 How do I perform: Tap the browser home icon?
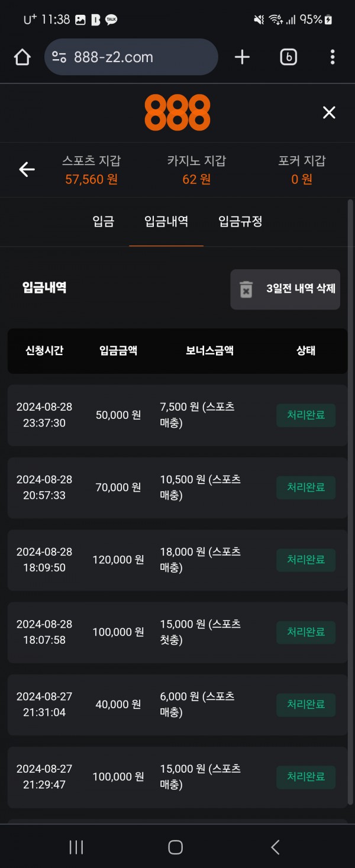22,57
